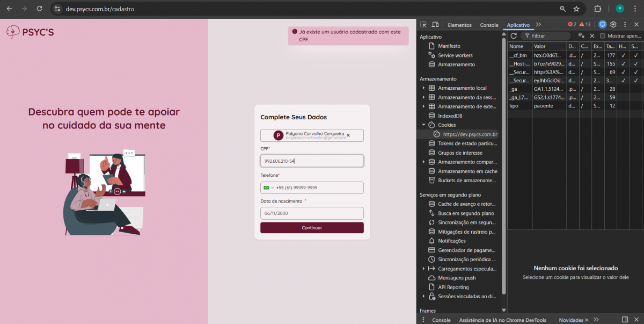Image resolution: width=644 pixels, height=324 pixels.
Task: Open the Chrome extensions puzzle icon
Action: [x=597, y=9]
